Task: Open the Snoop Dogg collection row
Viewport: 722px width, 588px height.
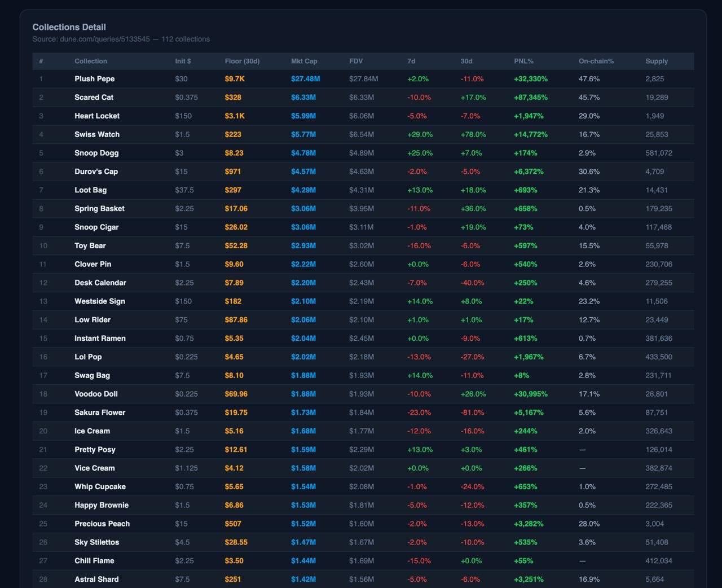Action: [x=363, y=153]
